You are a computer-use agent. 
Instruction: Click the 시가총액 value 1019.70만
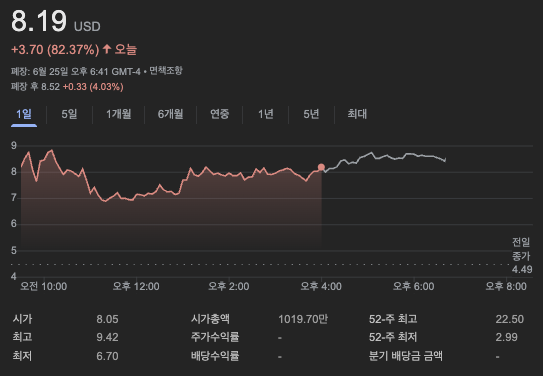click(303, 319)
